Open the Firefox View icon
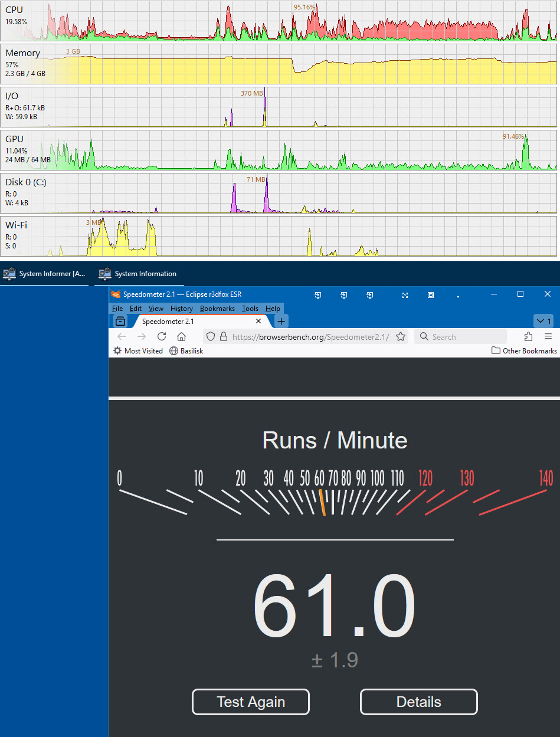560x737 pixels. tap(120, 321)
